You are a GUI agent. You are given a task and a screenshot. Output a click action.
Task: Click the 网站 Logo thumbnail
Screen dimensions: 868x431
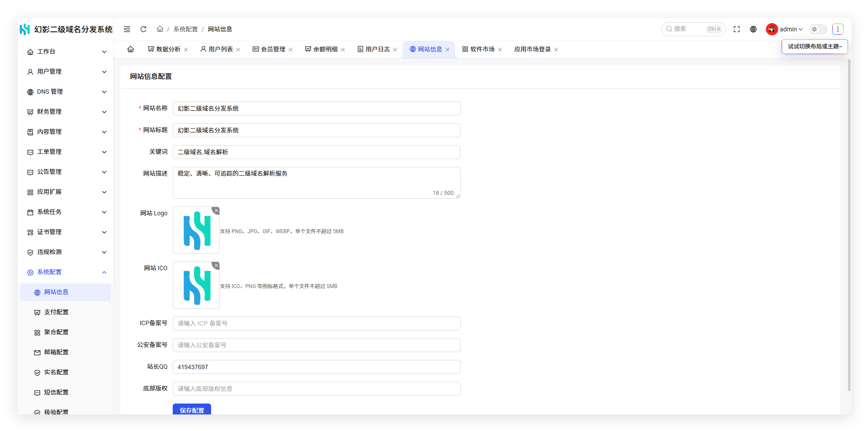click(x=196, y=230)
